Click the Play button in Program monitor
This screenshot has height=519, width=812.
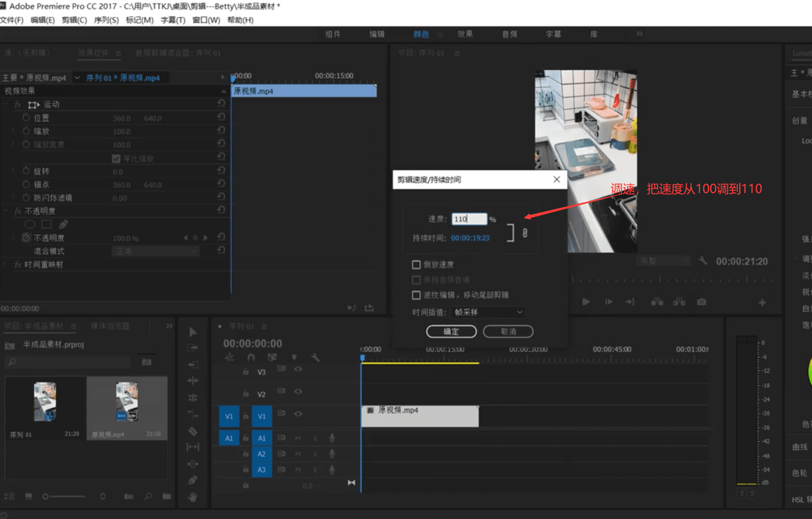click(x=586, y=302)
